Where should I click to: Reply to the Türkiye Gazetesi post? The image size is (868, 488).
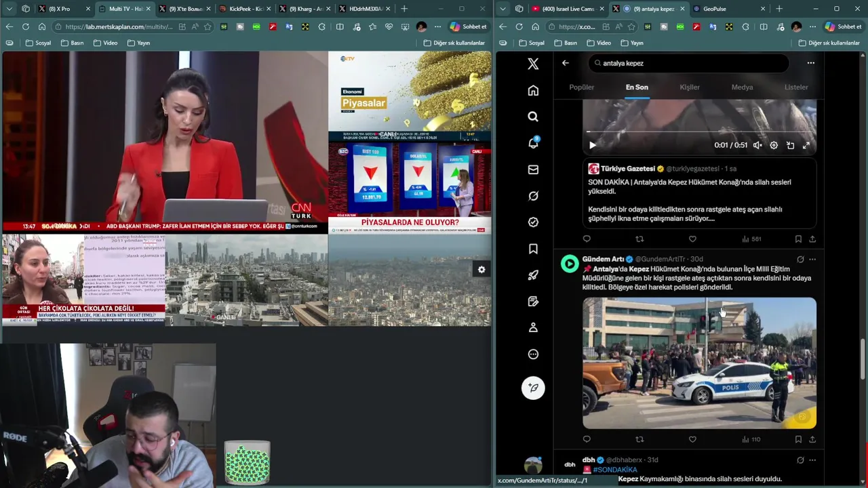587,239
